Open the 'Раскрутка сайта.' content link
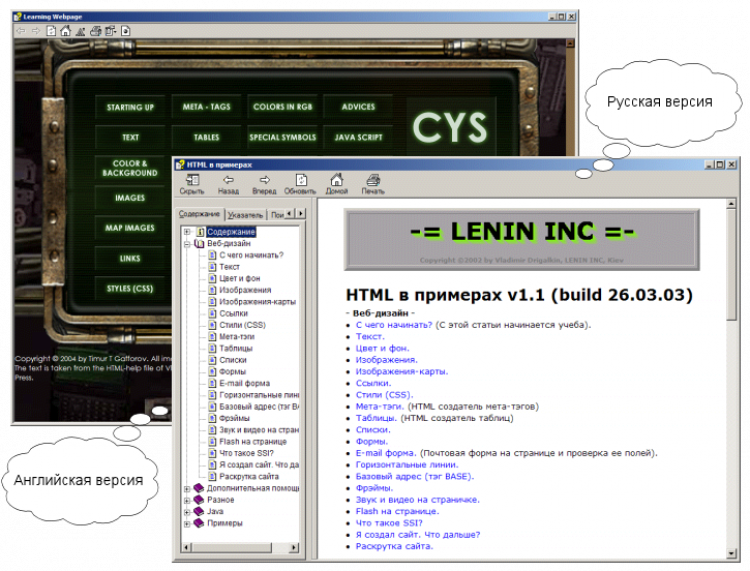Image resolution: width=750 pixels, height=571 pixels. 394,546
